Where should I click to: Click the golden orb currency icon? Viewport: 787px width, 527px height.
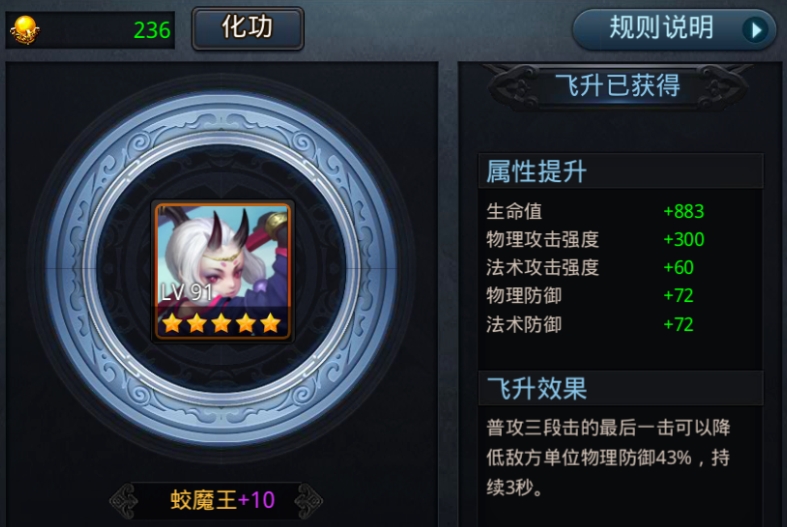tap(25, 30)
